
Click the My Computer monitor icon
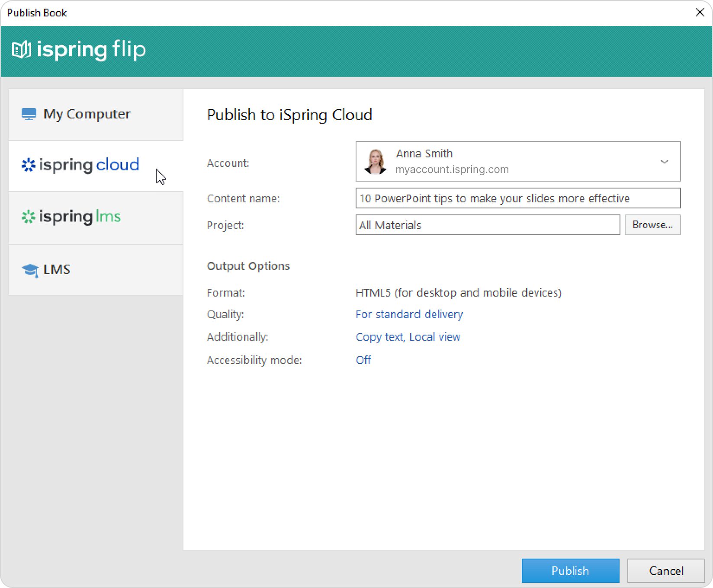click(x=29, y=114)
